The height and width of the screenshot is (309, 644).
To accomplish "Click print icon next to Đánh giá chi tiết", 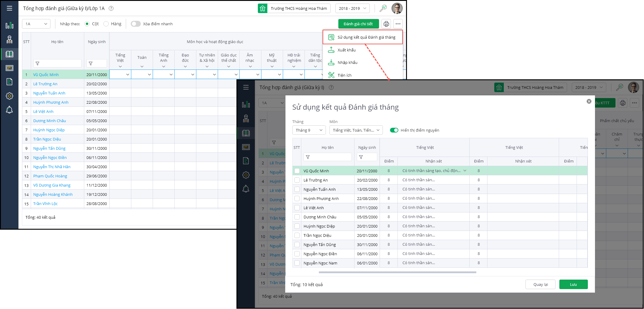I will point(386,24).
